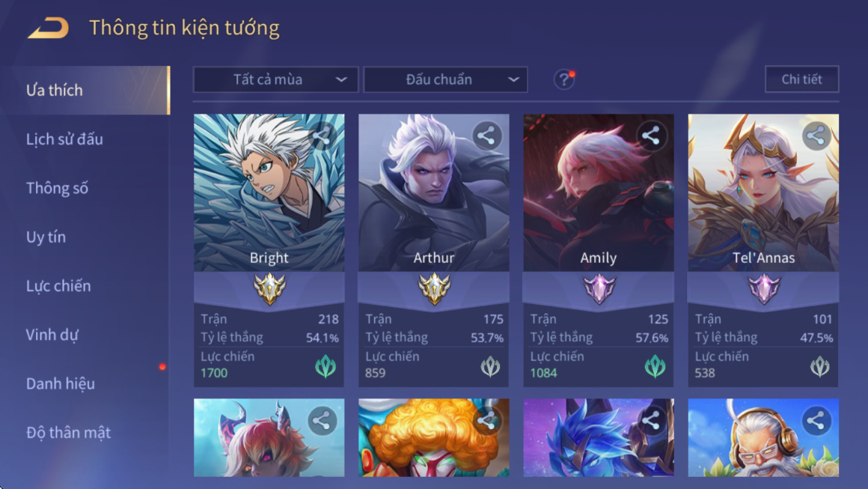Tap Arthur's gold mastery emblem
This screenshot has height=489, width=868.
pos(434,288)
